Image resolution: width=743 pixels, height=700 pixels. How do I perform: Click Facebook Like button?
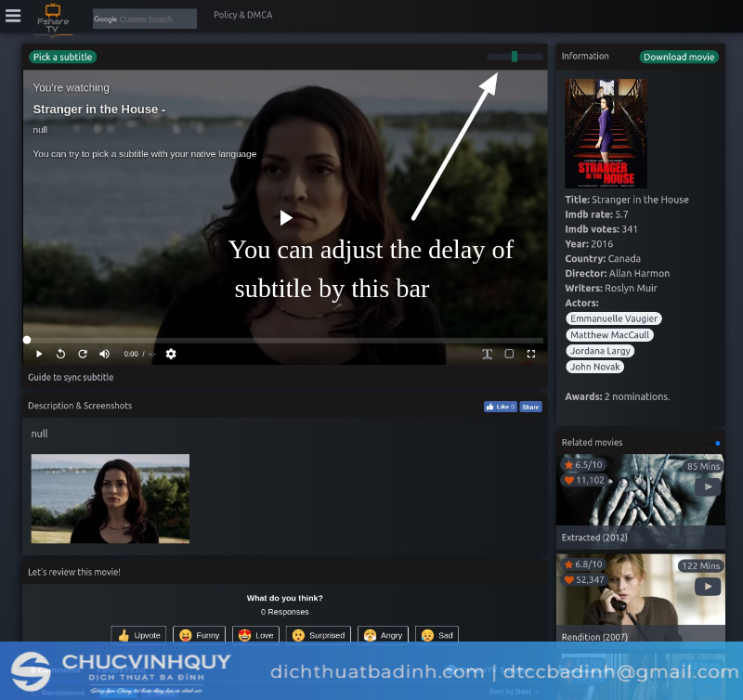pos(501,407)
